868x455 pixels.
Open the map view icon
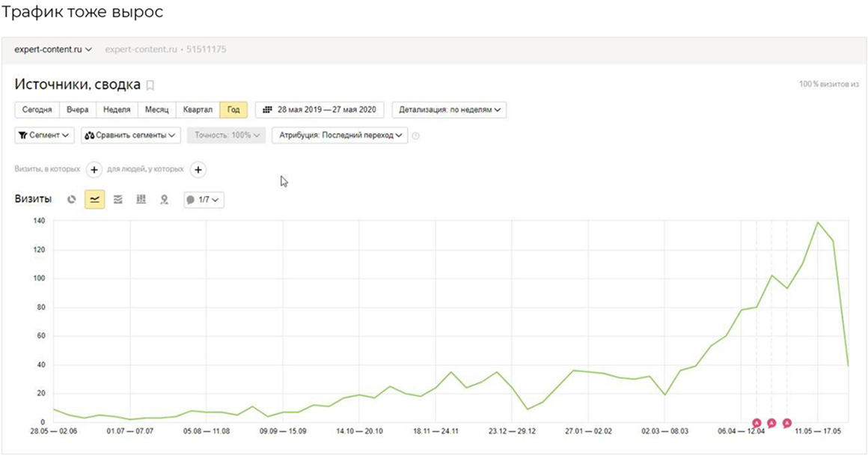(164, 200)
